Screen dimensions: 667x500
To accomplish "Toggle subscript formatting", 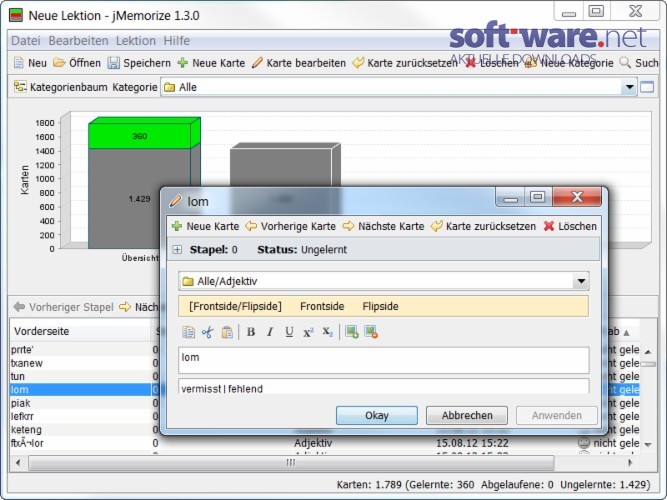I will 328,332.
